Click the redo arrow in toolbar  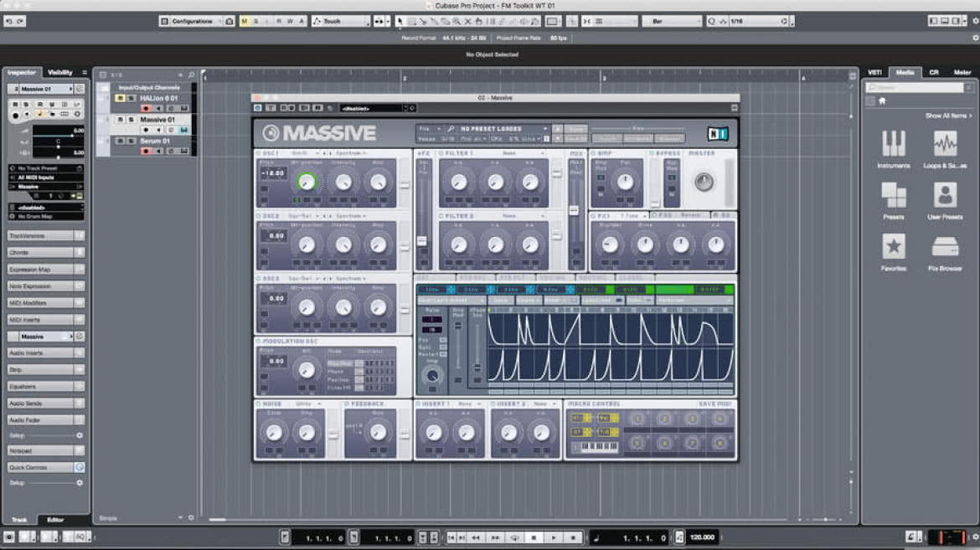[20, 21]
